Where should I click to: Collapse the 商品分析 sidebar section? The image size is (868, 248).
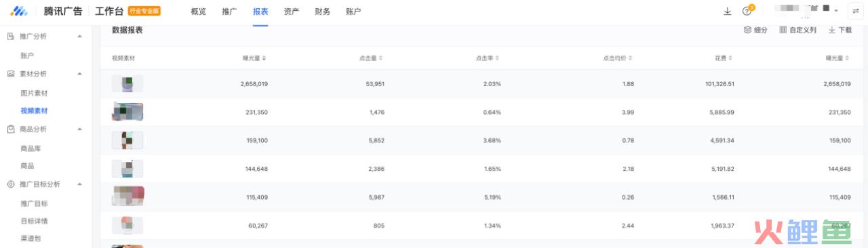coord(79,129)
